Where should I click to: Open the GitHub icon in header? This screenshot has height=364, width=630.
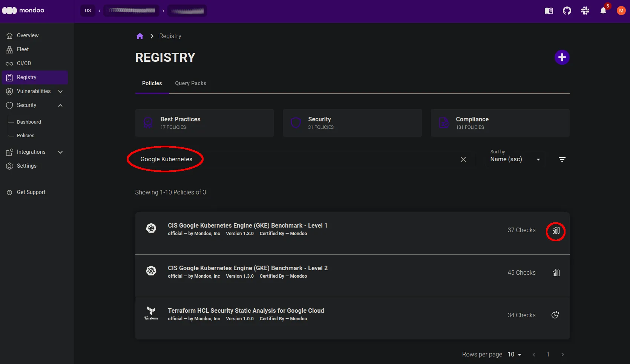(x=567, y=11)
